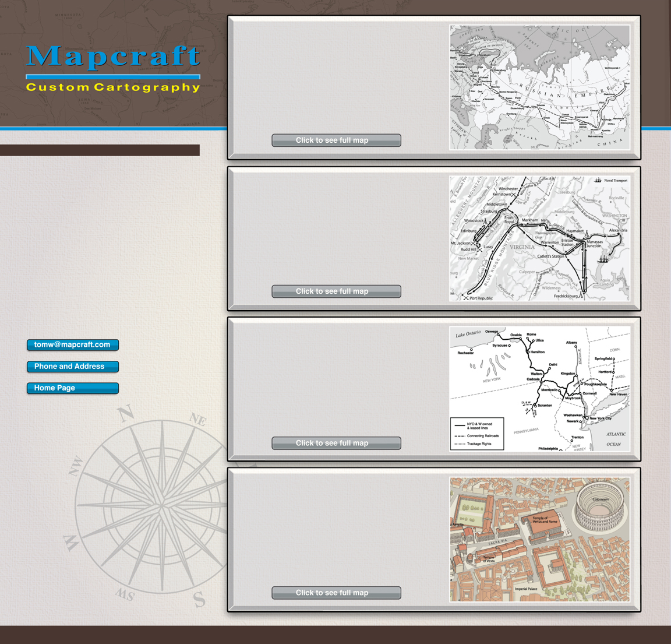Select the Virginia map thumbnail
The image size is (671, 644).
pos(539,238)
